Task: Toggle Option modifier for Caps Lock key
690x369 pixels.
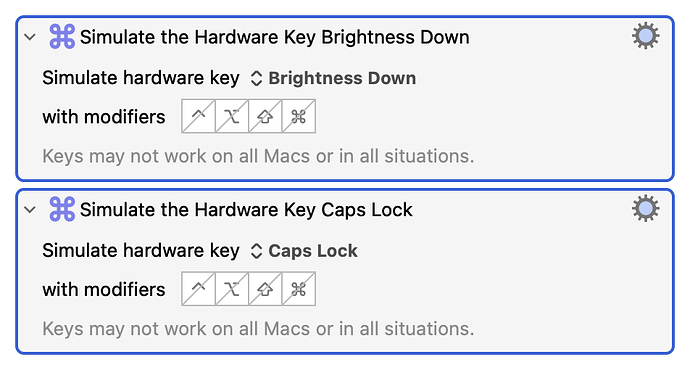Action: tap(232, 289)
